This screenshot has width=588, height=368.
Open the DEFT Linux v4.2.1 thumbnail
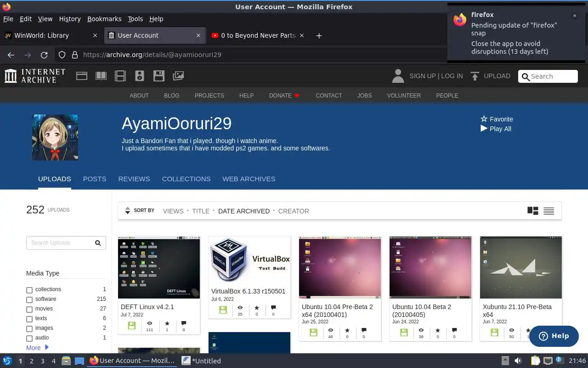(159, 268)
